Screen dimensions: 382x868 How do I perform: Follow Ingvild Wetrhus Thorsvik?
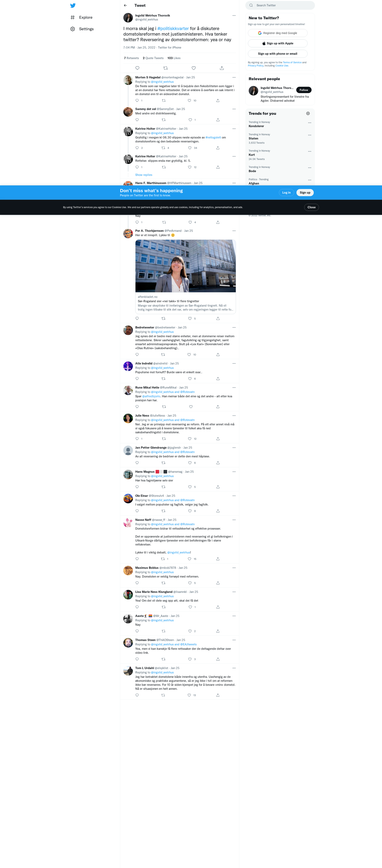pos(304,90)
